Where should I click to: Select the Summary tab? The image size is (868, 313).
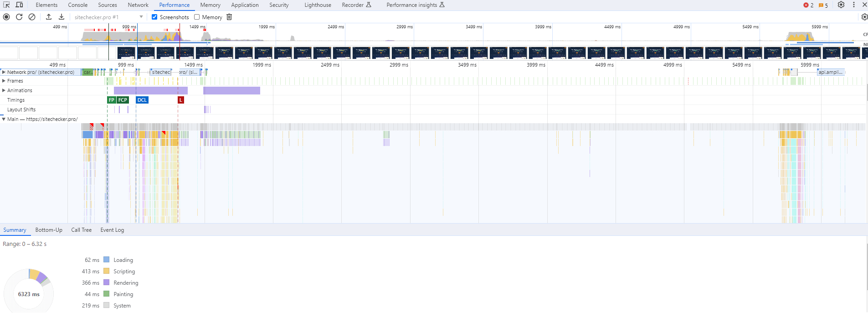(15, 230)
